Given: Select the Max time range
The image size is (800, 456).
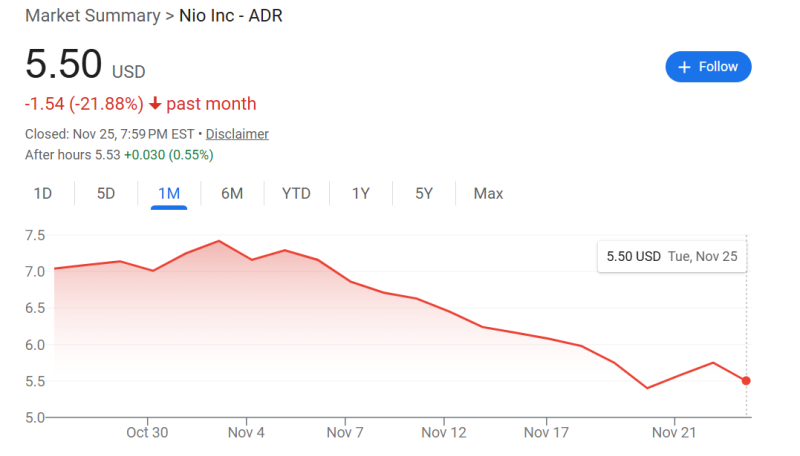Looking at the screenshot, I should tap(488, 193).
